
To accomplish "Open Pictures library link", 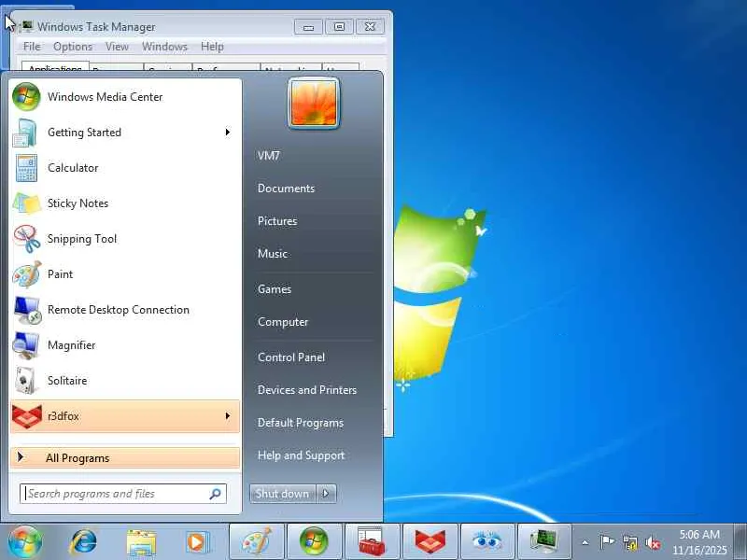I will tap(277, 221).
